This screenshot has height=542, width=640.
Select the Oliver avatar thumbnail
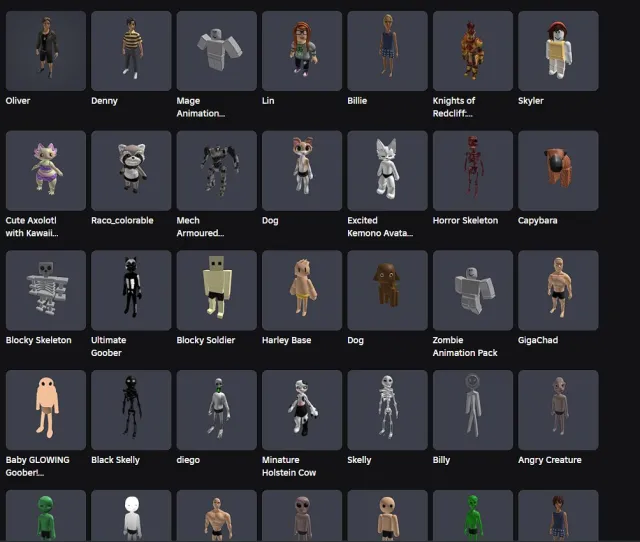[46, 51]
